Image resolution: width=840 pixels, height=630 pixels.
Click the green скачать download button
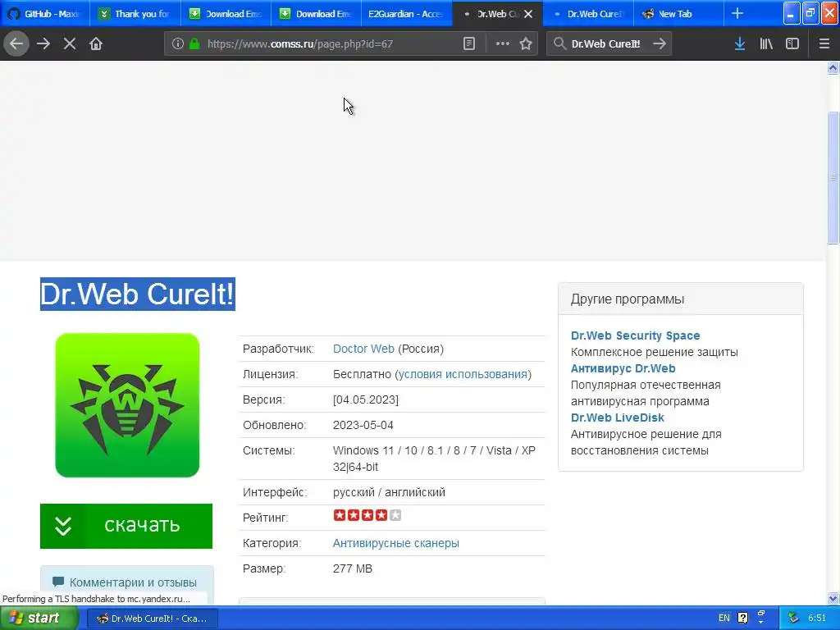pyautogui.click(x=126, y=526)
